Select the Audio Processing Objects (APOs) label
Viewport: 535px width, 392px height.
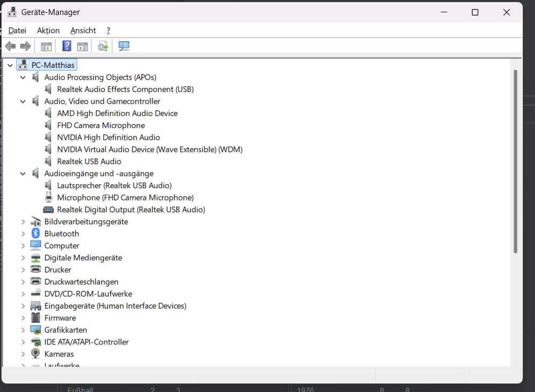pos(101,78)
